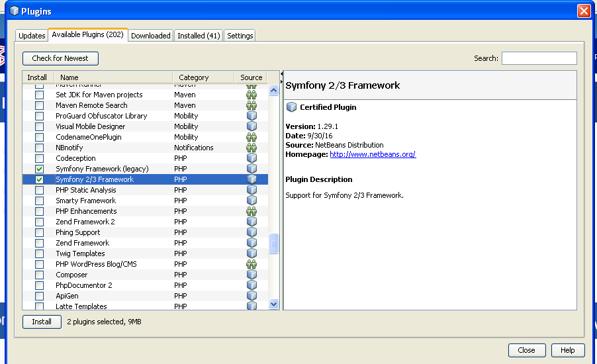
Task: Click source icon in Twig Templates row
Action: click(x=252, y=253)
